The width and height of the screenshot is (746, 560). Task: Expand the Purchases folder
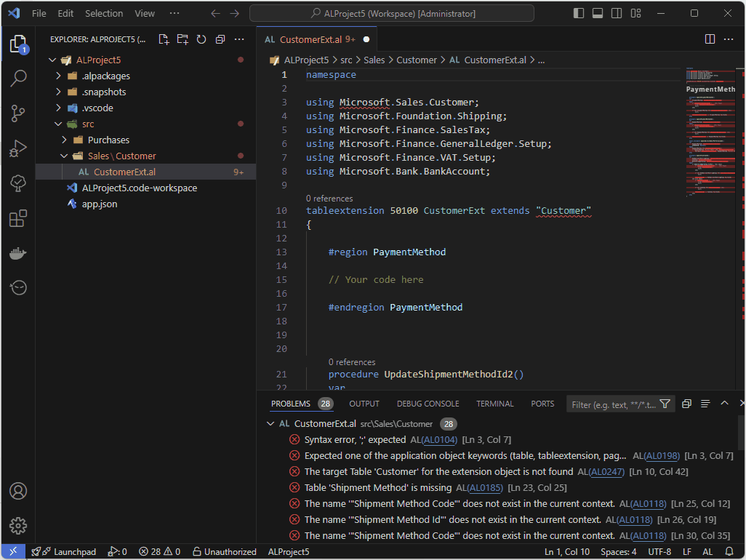pyautogui.click(x=64, y=140)
